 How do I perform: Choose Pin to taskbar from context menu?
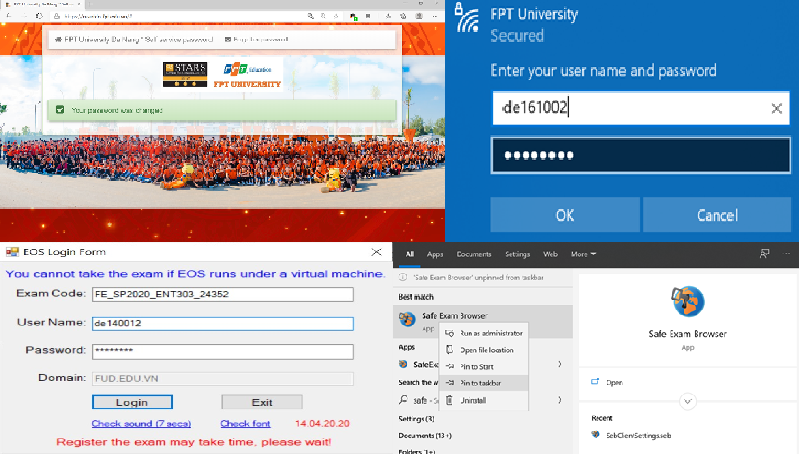[x=484, y=383]
